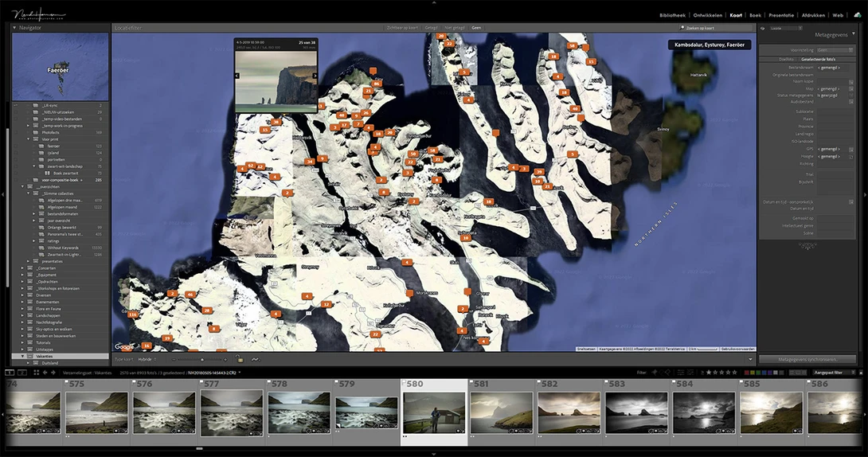868x457 pixels.
Task: Expand the _Concerten collection set
Action: coord(23,268)
